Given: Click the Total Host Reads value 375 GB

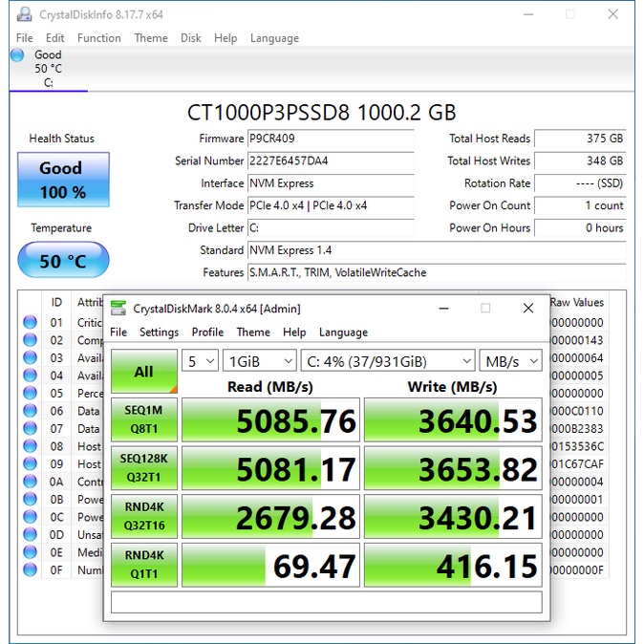Looking at the screenshot, I should (x=580, y=139).
